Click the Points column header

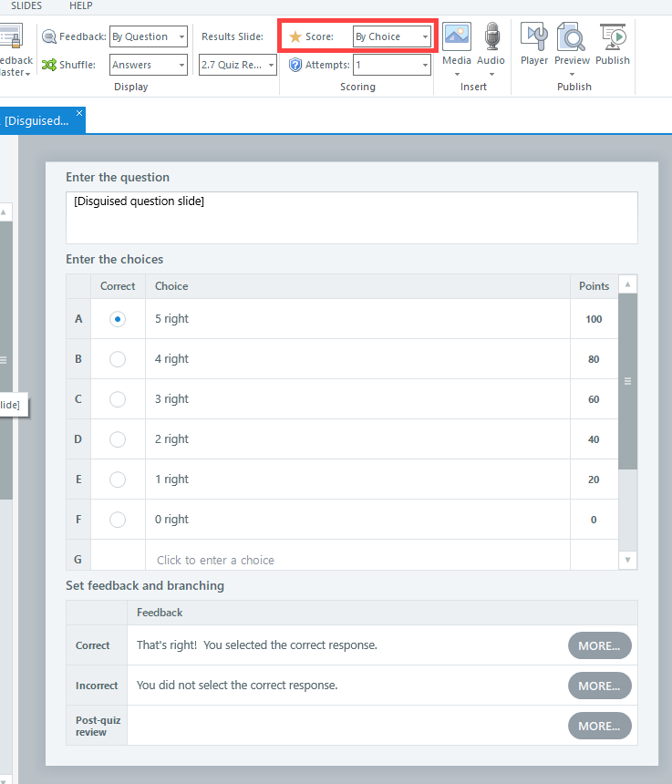pyautogui.click(x=594, y=286)
